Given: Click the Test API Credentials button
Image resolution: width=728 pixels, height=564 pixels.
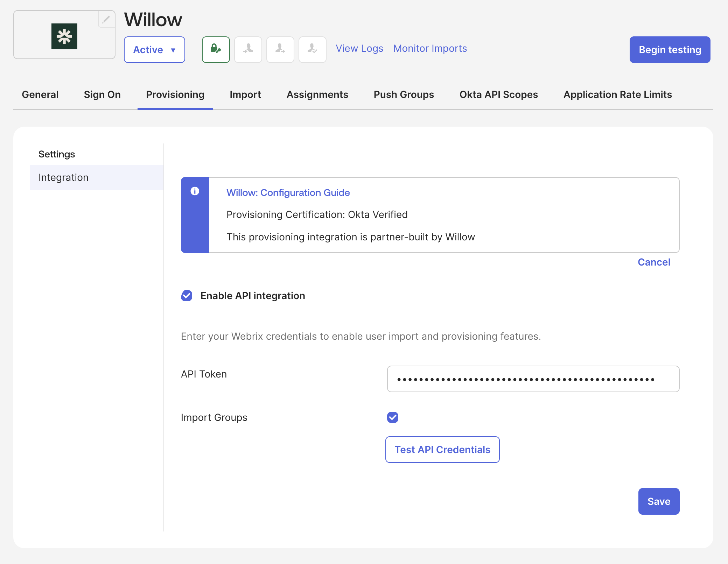Looking at the screenshot, I should [x=442, y=450].
